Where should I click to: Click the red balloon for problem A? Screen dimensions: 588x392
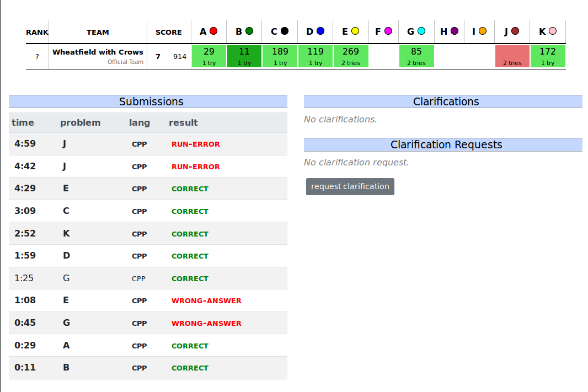[213, 31]
